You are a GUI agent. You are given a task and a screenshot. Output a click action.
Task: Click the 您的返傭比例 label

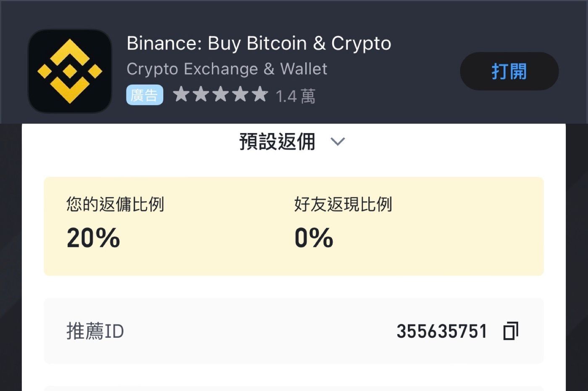(x=115, y=204)
